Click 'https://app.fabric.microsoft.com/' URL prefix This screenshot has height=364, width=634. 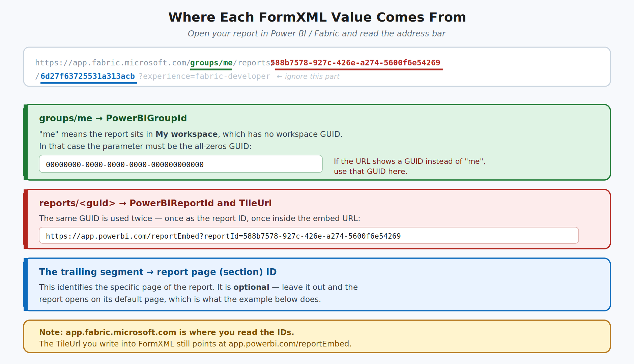click(x=113, y=63)
